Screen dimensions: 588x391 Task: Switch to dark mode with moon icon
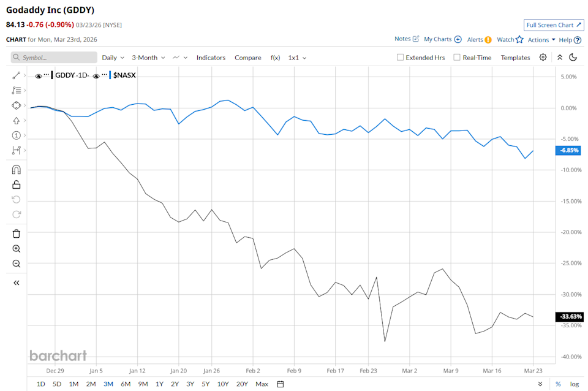(573, 58)
